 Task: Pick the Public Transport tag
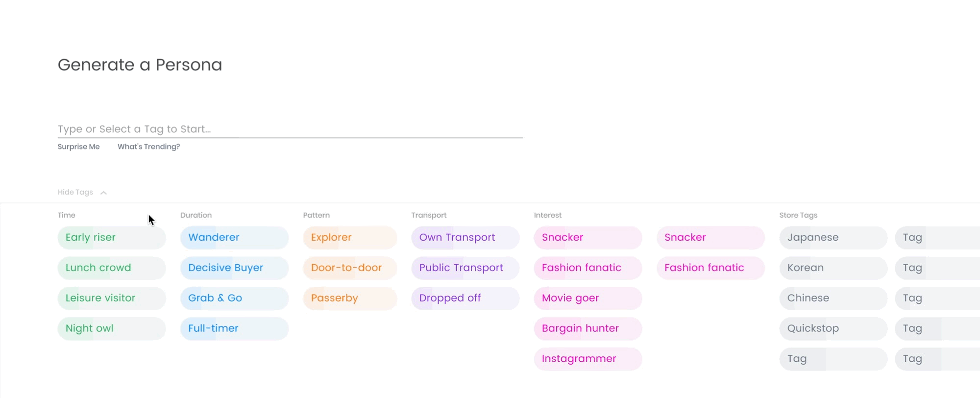[x=465, y=268]
